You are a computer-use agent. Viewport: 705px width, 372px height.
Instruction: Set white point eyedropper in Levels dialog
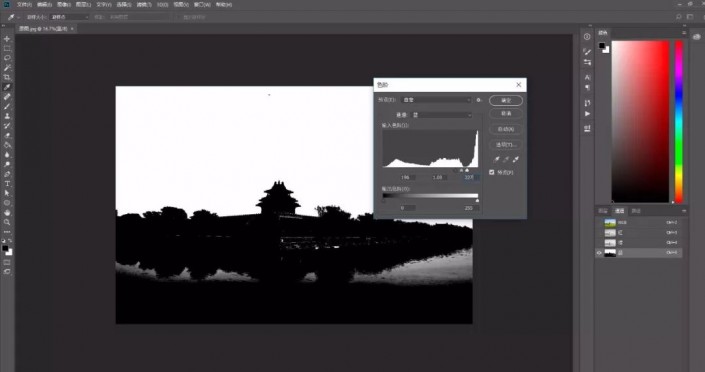point(516,159)
